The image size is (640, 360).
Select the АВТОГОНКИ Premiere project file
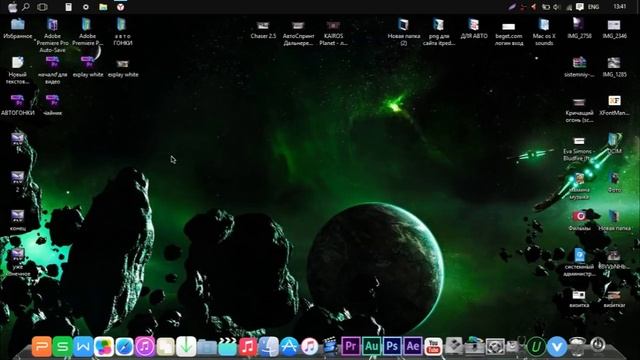click(x=18, y=105)
